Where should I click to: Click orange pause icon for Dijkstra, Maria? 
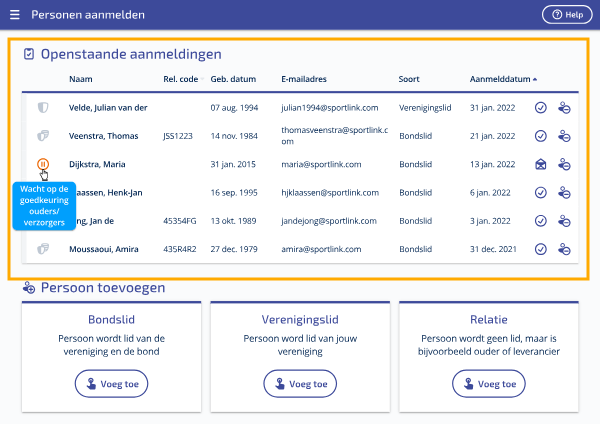43,164
